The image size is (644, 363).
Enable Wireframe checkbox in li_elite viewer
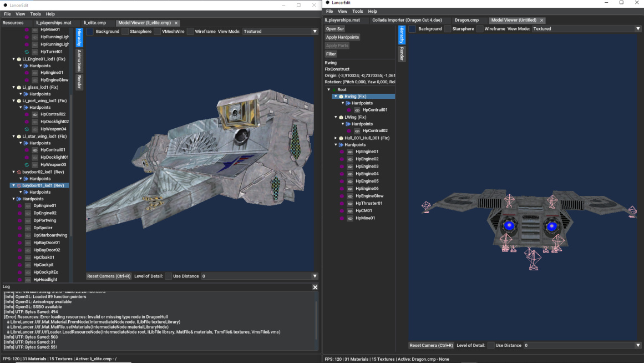[190, 32]
